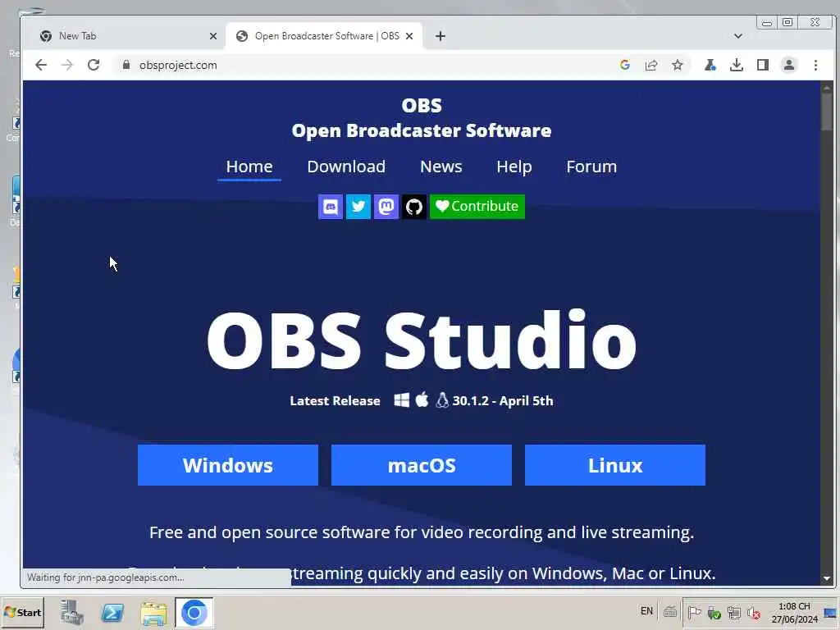Expand the tab search chevron
Screen dimensions: 840x630
pyautogui.click(x=738, y=36)
